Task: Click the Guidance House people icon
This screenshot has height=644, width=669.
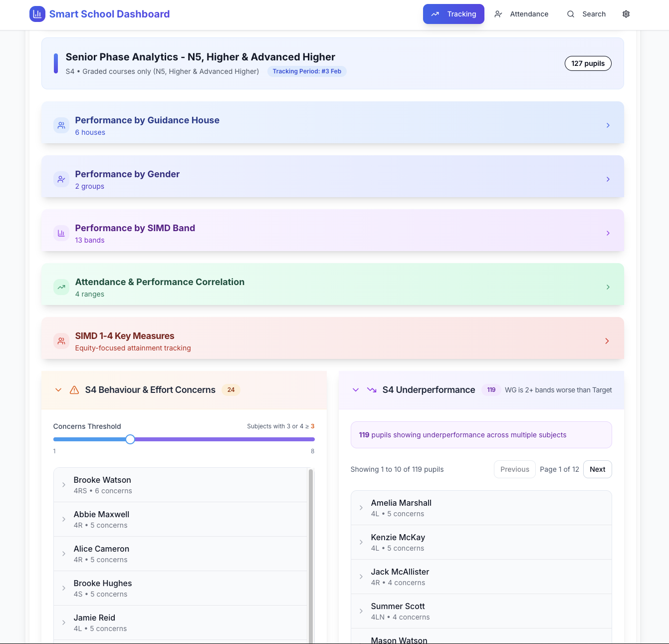Action: click(61, 125)
